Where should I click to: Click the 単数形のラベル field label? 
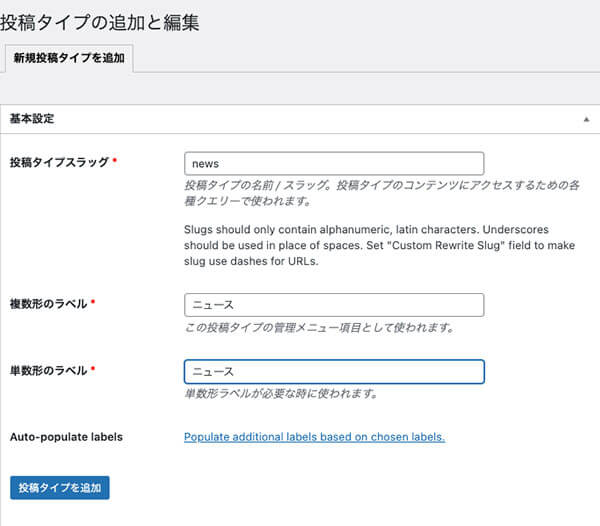46,370
